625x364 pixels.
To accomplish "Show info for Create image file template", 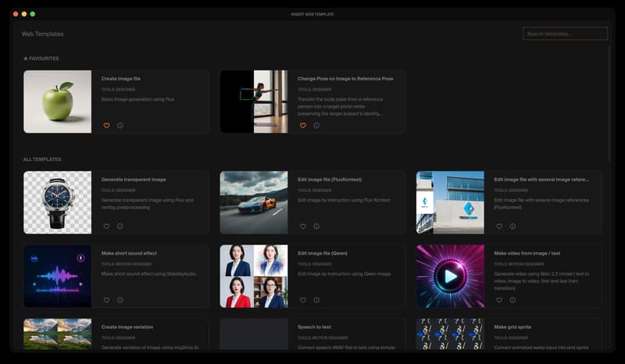I will (120, 125).
